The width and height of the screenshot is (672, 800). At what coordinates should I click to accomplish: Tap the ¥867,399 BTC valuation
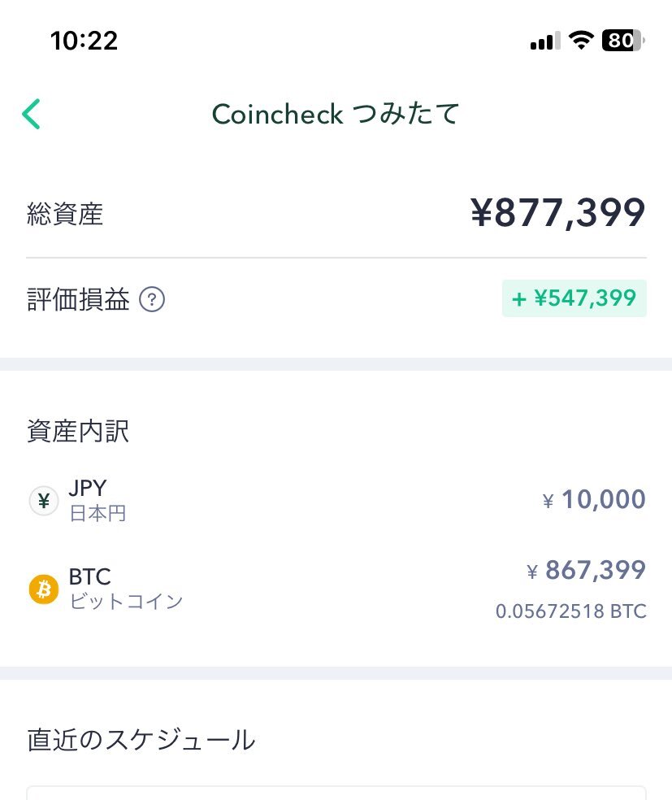tap(587, 570)
